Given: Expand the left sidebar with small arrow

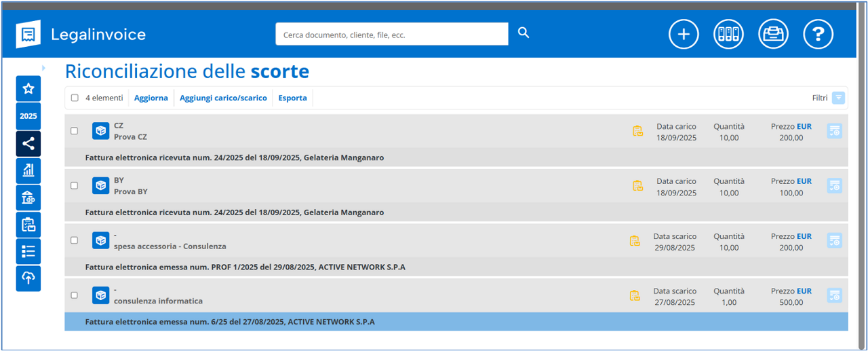Looking at the screenshot, I should (43, 68).
